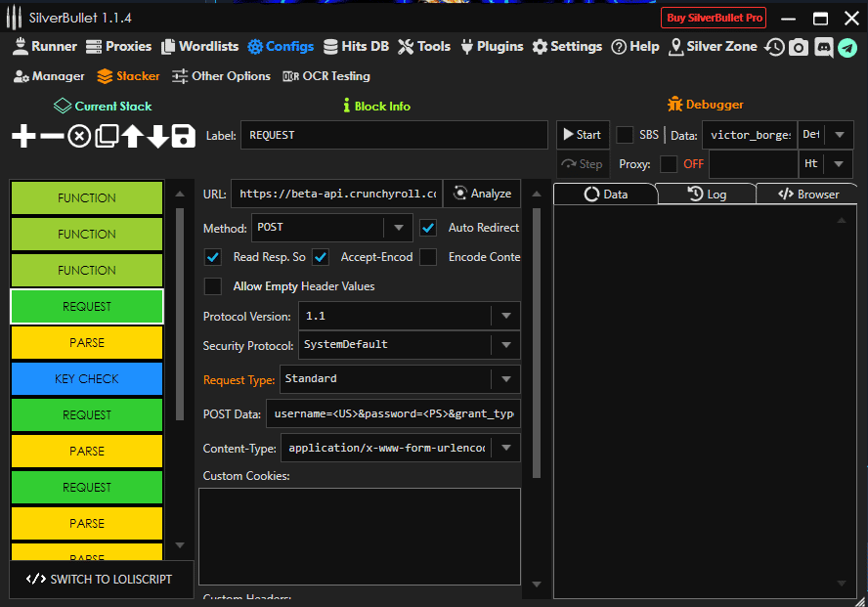Go to Proxies section

pyautogui.click(x=118, y=47)
